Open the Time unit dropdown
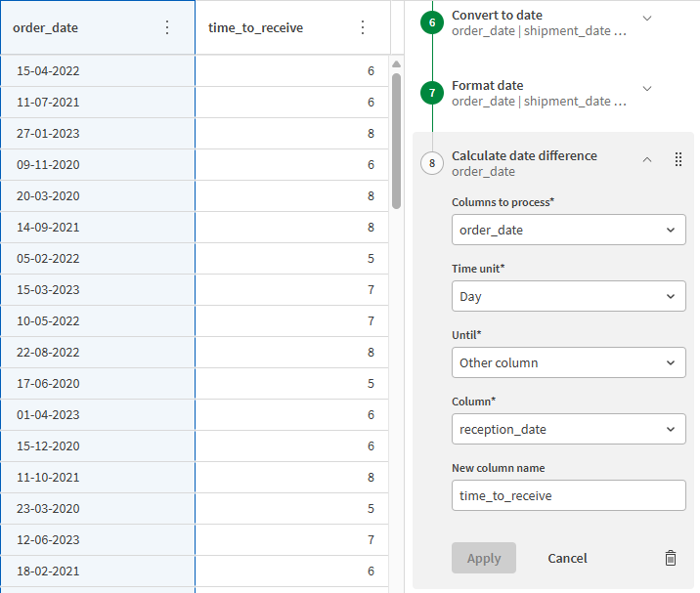 pos(568,296)
